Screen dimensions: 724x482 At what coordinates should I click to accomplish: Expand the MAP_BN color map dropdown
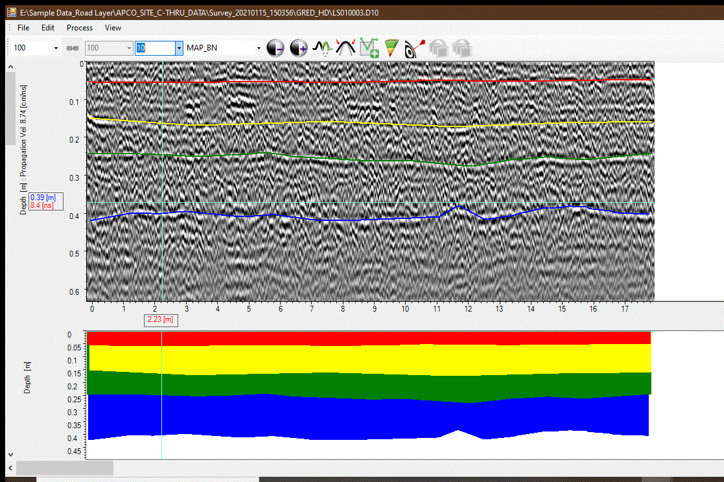point(259,48)
